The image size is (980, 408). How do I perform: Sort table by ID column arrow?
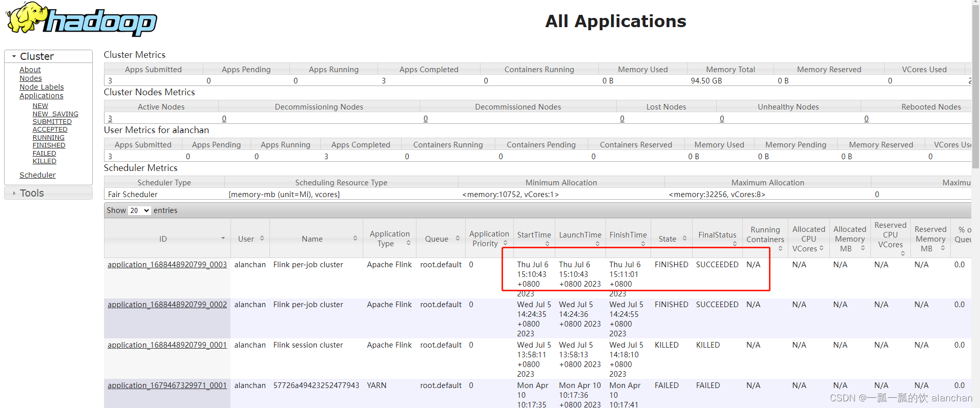(x=223, y=239)
